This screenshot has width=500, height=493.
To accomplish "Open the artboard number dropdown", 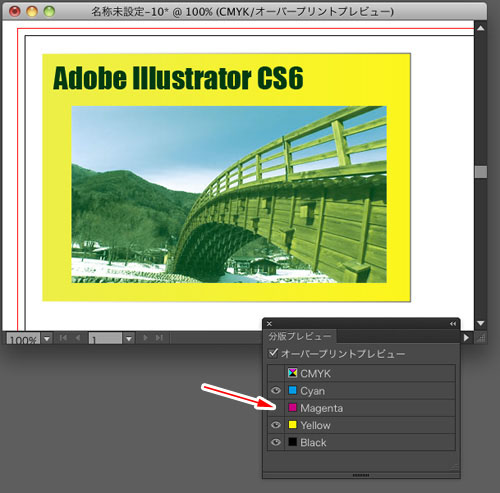I will pyautogui.click(x=129, y=339).
